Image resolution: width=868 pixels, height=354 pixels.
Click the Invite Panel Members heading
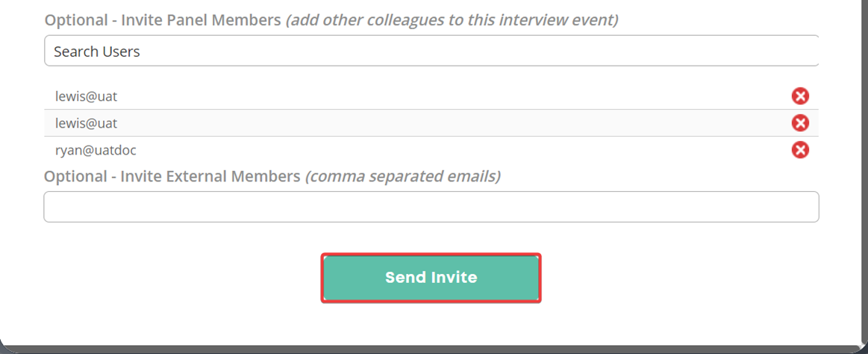pyautogui.click(x=163, y=20)
